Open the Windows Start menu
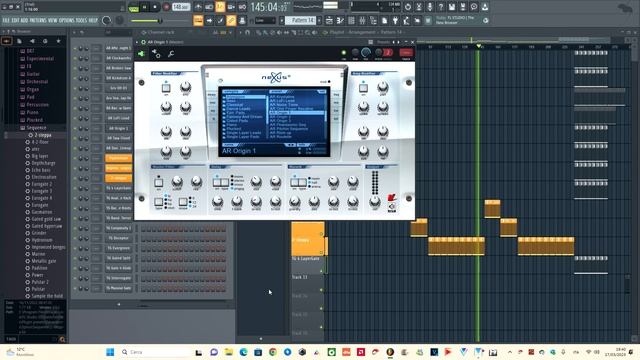Image resolution: width=640 pixels, height=360 pixels. click(110, 352)
